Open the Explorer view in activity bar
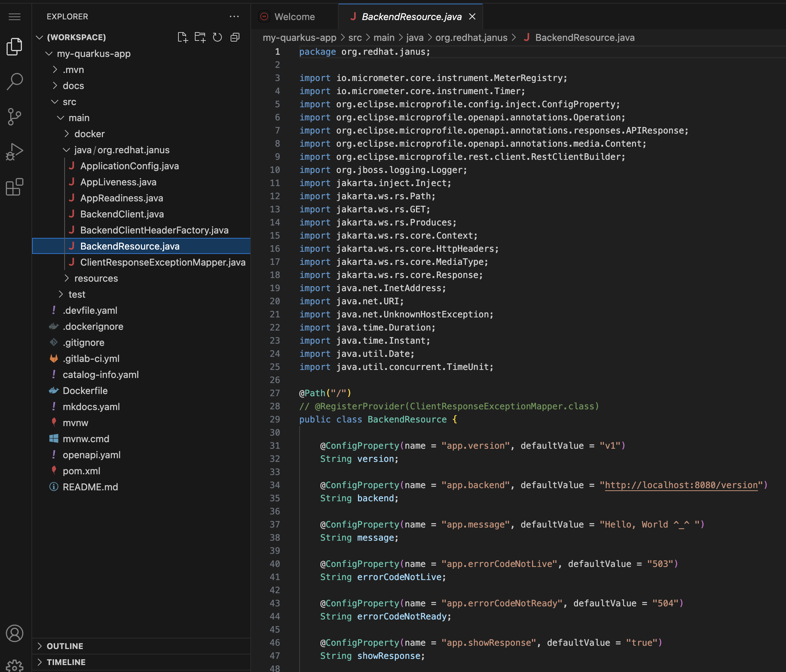Viewport: 786px width, 672px height. pyautogui.click(x=15, y=47)
